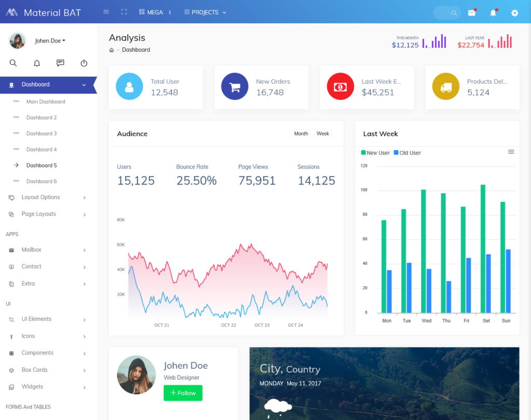Click the sidebar search magnifier icon
531x420 pixels.
13,63
